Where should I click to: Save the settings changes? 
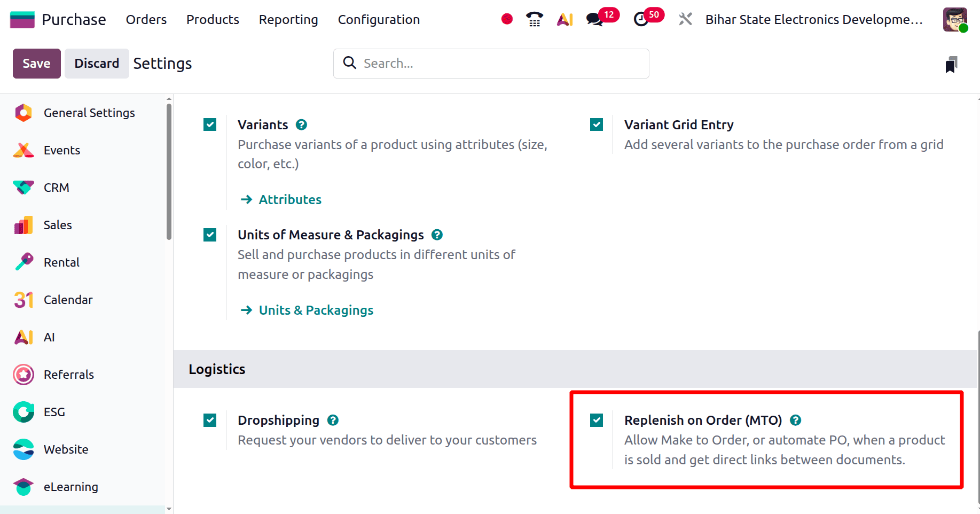(36, 63)
